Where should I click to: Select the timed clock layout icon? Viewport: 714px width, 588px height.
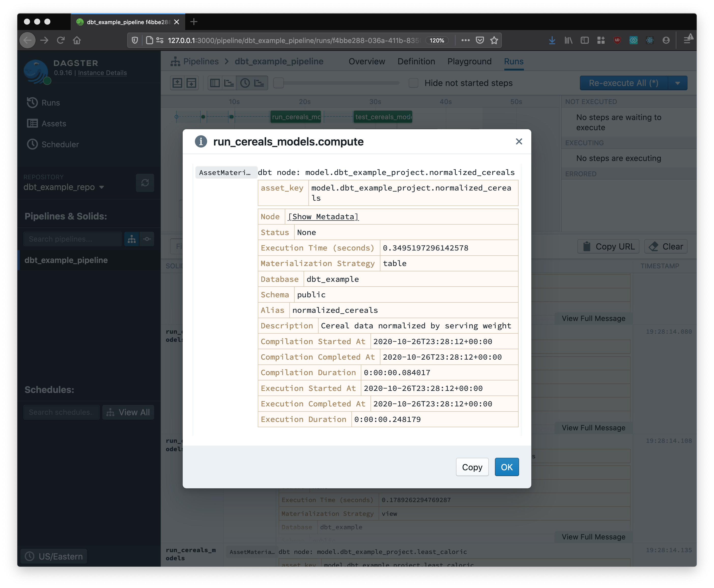(x=245, y=83)
